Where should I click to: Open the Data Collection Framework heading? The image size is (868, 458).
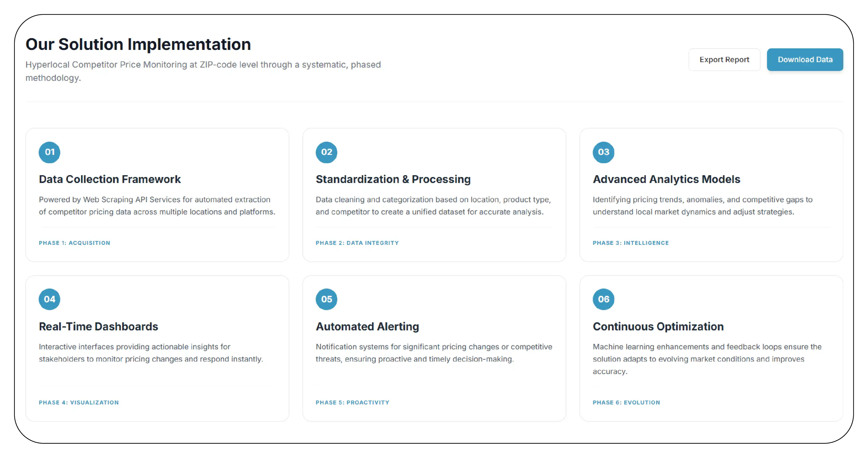click(110, 179)
